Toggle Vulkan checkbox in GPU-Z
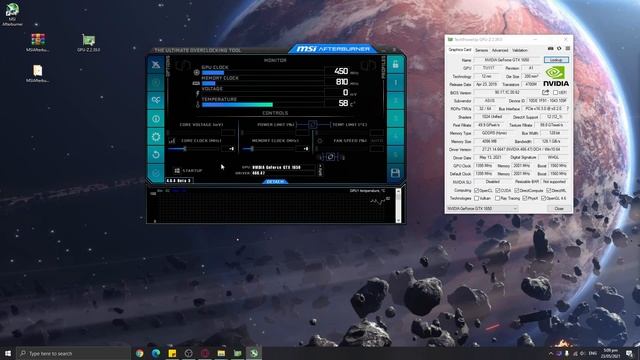This screenshot has height=360, width=640. (x=476, y=198)
